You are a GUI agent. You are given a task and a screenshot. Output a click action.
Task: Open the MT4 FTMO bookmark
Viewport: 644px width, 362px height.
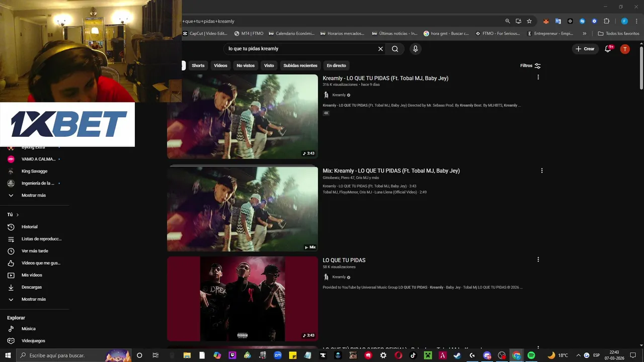pyautogui.click(x=249, y=34)
